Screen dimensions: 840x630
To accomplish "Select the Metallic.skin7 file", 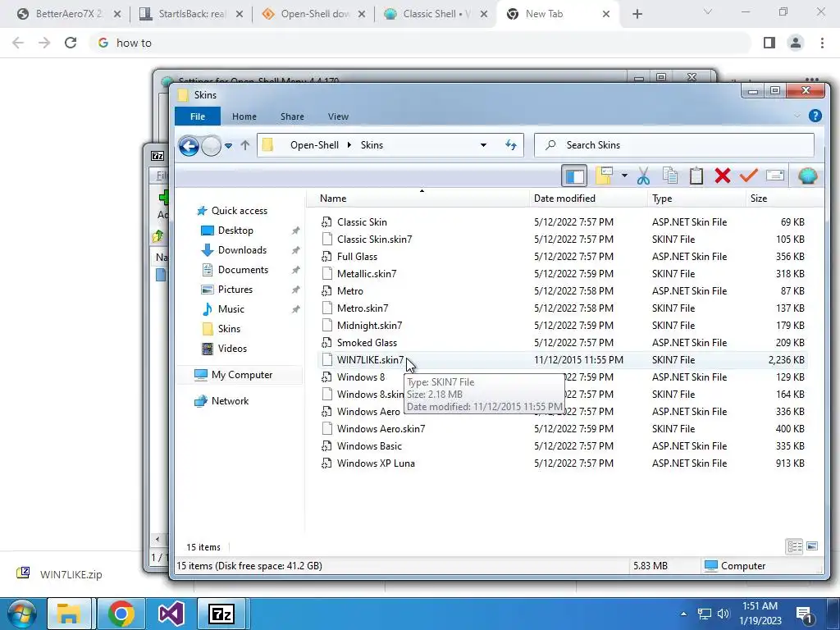I will 367,274.
